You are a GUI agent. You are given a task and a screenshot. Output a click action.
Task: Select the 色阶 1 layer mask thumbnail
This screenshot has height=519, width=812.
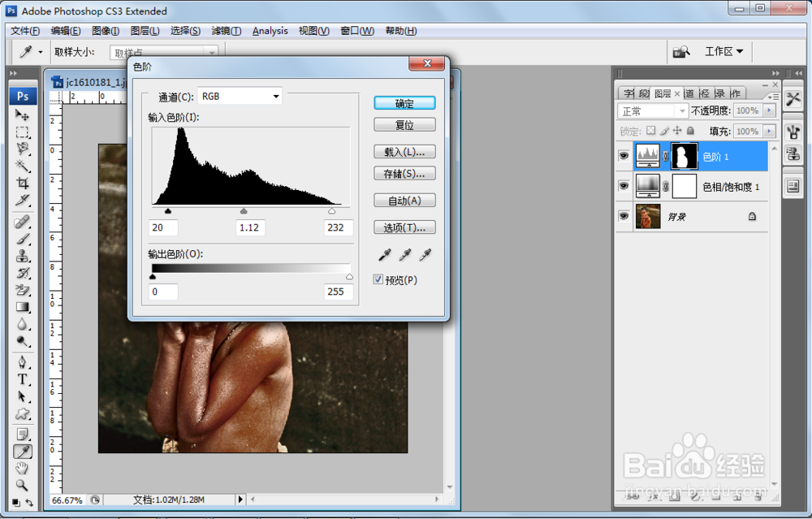[684, 155]
